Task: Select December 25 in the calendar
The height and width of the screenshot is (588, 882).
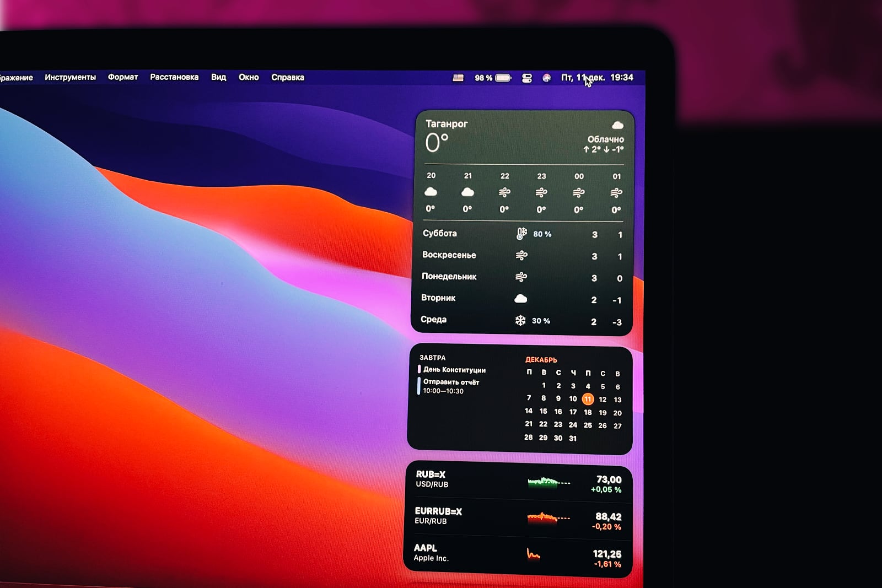Action: coord(588,425)
